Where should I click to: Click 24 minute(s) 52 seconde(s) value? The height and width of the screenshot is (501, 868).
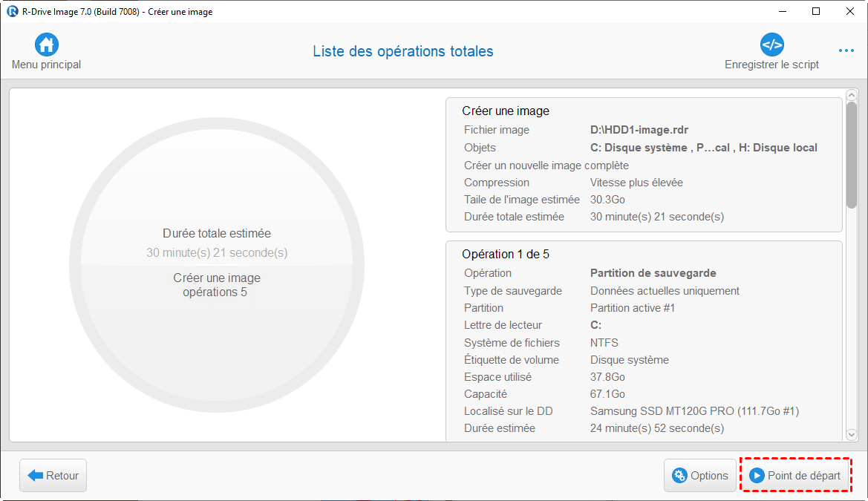click(656, 428)
